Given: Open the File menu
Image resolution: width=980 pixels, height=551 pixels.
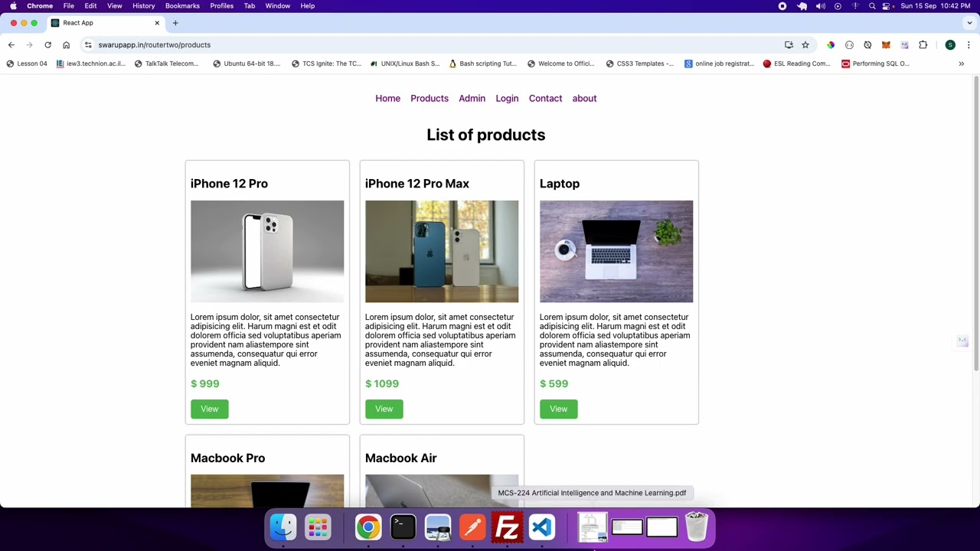Looking at the screenshot, I should pyautogui.click(x=69, y=6).
